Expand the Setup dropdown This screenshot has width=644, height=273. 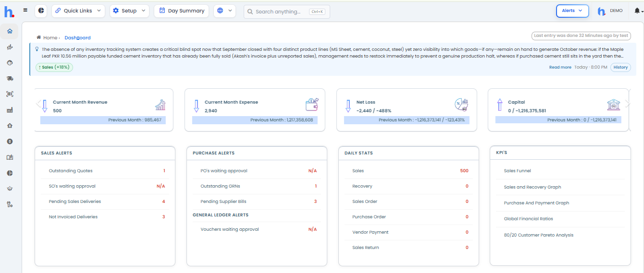(x=129, y=11)
